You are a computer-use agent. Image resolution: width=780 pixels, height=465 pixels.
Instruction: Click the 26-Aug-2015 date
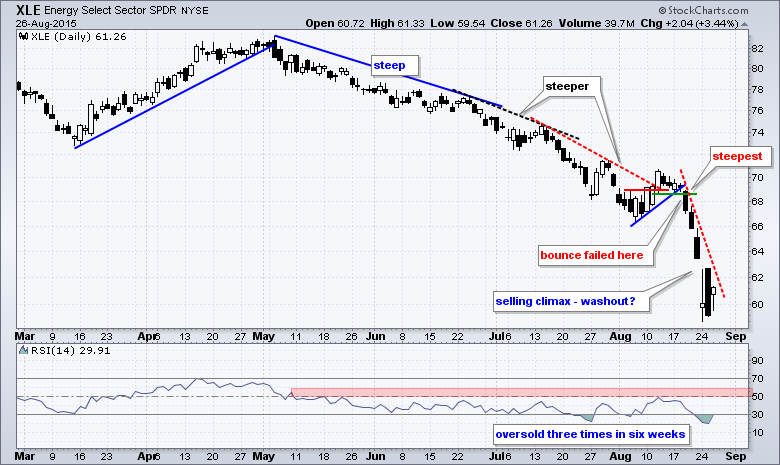(46, 23)
